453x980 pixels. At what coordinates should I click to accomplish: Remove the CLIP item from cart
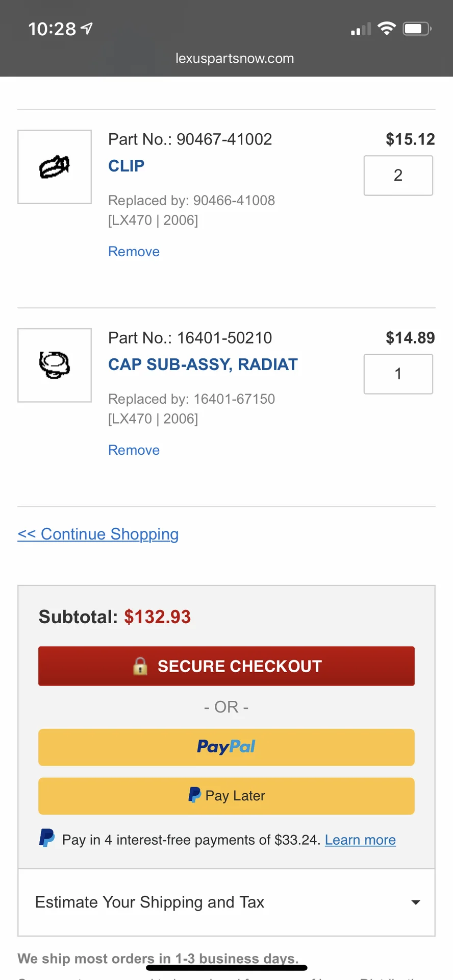pos(134,252)
